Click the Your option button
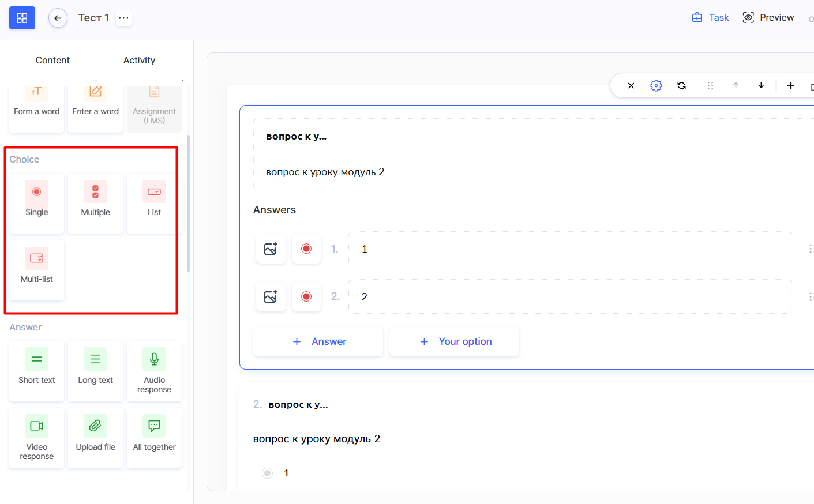The height and width of the screenshot is (504, 814). (x=455, y=341)
